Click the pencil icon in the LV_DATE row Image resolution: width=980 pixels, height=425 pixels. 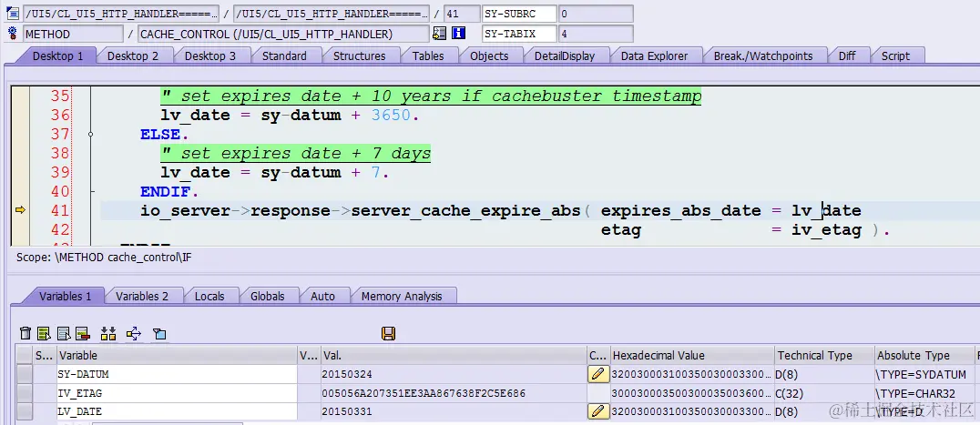tap(598, 411)
